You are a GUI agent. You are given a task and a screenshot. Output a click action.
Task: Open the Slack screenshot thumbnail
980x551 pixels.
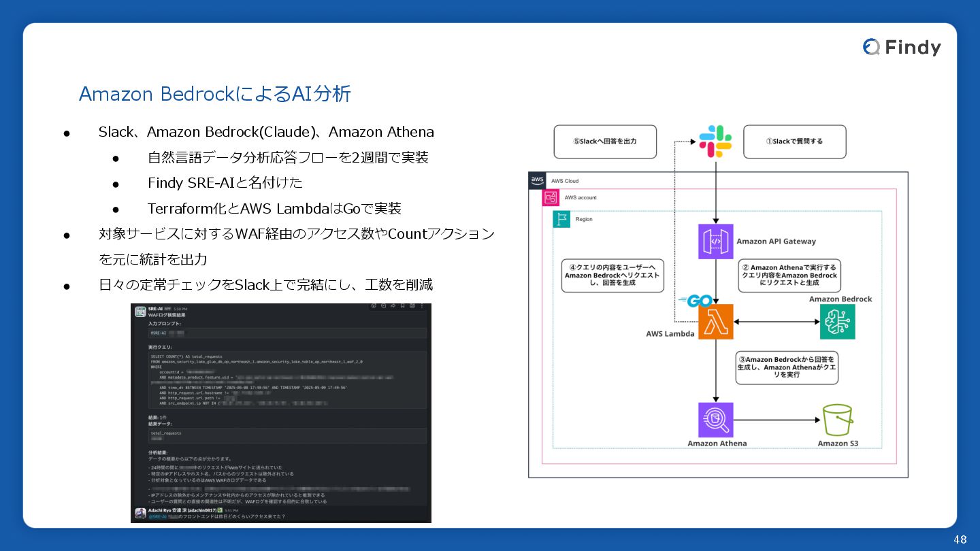click(281, 413)
